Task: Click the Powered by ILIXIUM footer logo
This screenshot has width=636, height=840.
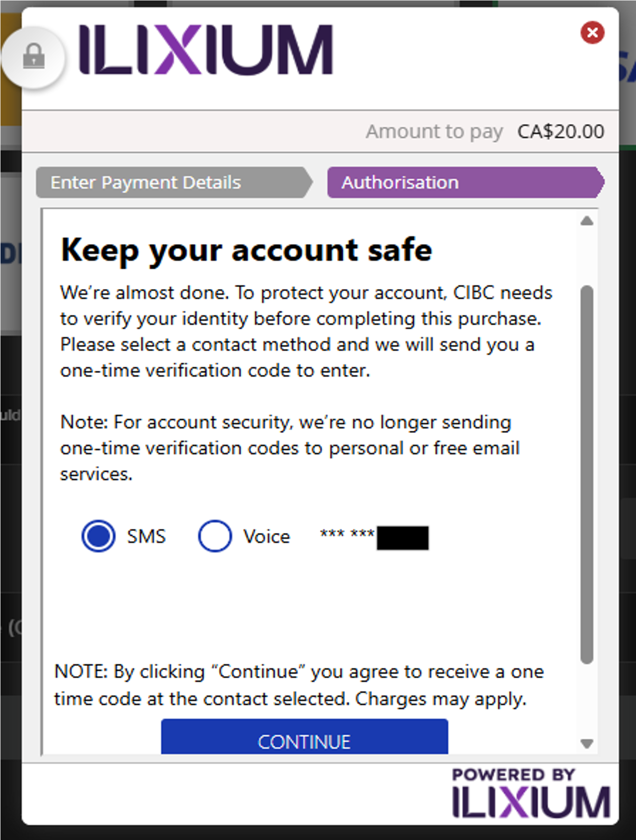Action: 530,794
